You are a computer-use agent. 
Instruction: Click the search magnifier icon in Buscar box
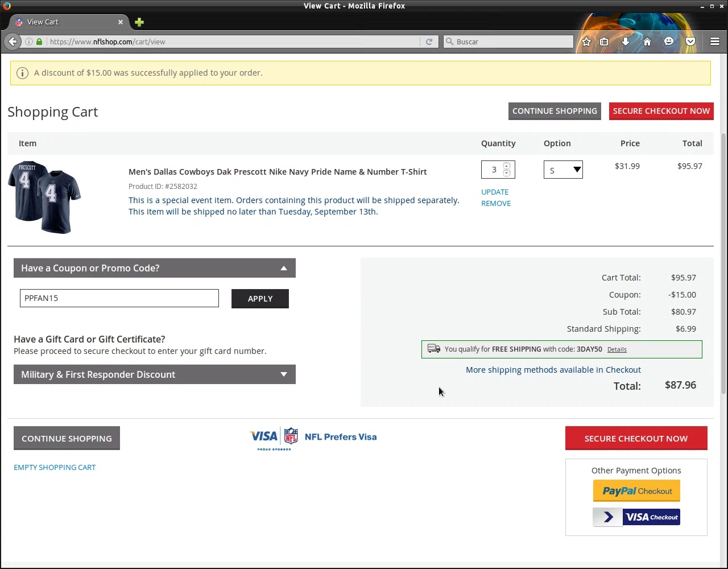coord(449,42)
